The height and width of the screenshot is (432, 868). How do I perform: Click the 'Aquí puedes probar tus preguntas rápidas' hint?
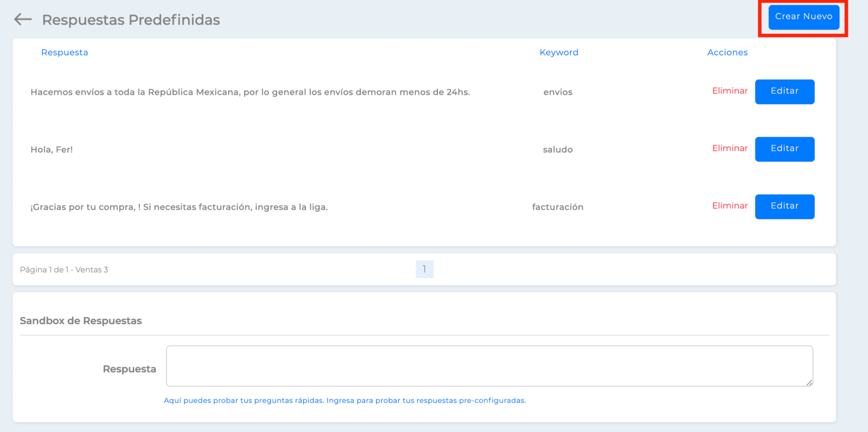[x=344, y=401]
